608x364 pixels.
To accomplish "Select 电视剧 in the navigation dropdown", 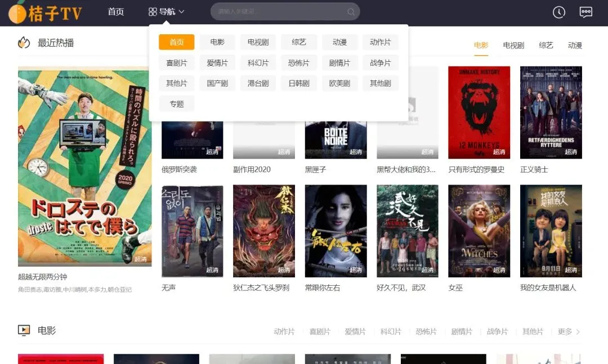I will pyautogui.click(x=258, y=42).
